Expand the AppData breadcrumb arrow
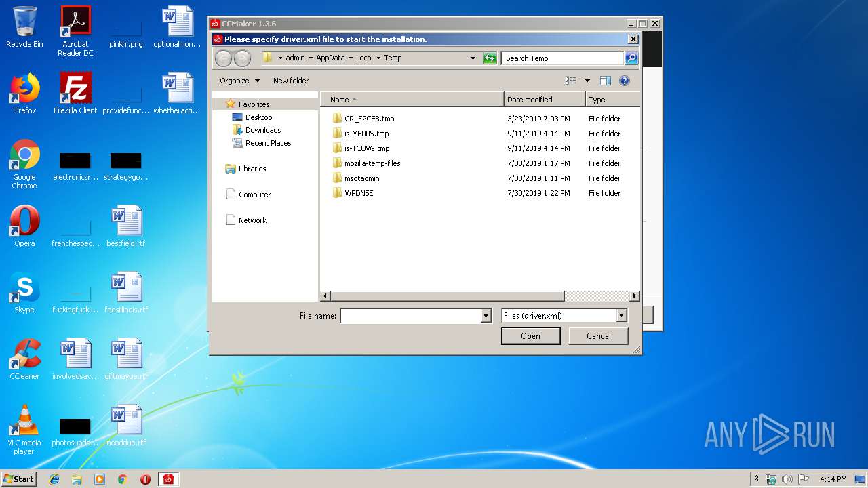868x488 pixels. 350,58
